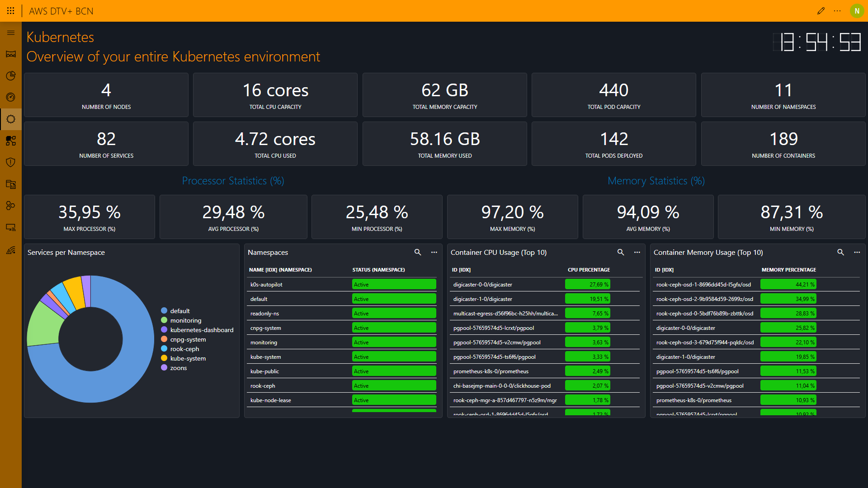Screen dimensions: 868x488
Task: Open the shield alert sidebar page
Action: (x=11, y=162)
